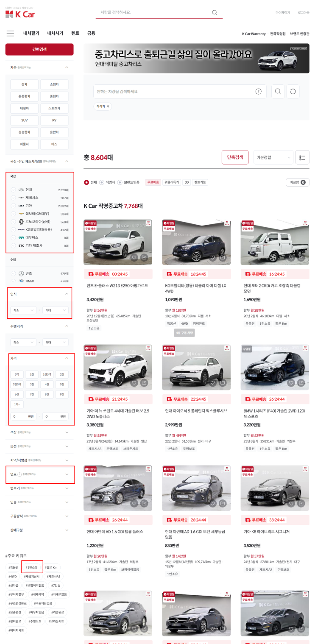Click the compare folder icon on the BMW 1시리즈 card
The height and width of the screenshot is (644, 315).
coord(301,383)
